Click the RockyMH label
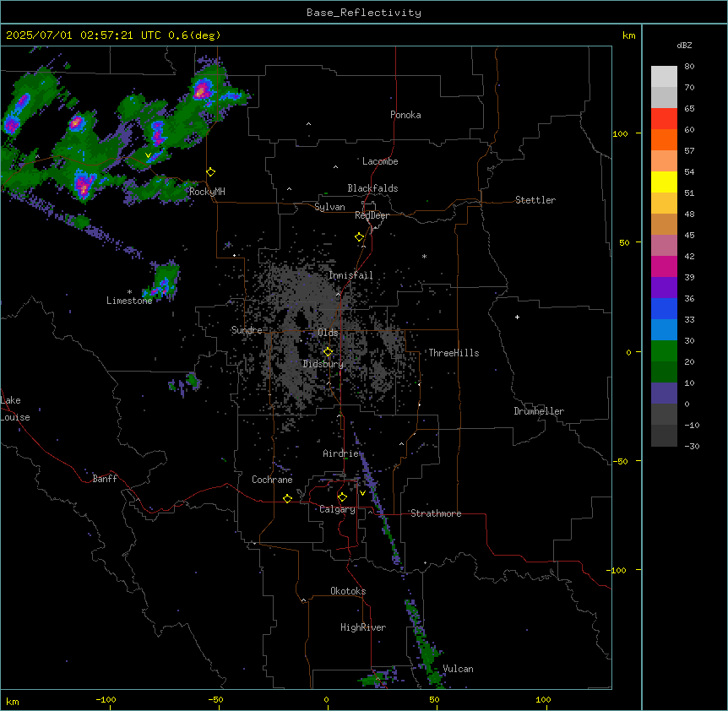 (x=207, y=192)
